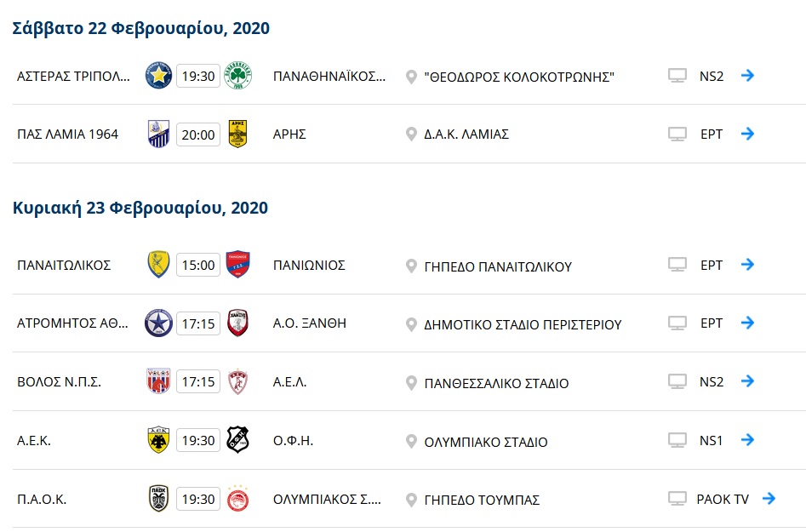Open details arrow for ΠΑΣ ΛΑΜΙΑ 1964 match
The image size is (806, 532).
point(747,134)
